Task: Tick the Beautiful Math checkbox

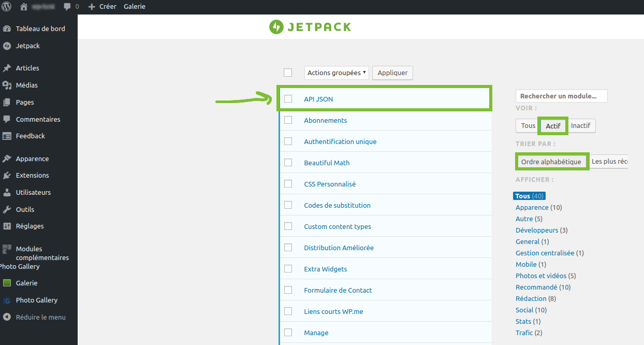Action: pyautogui.click(x=288, y=163)
